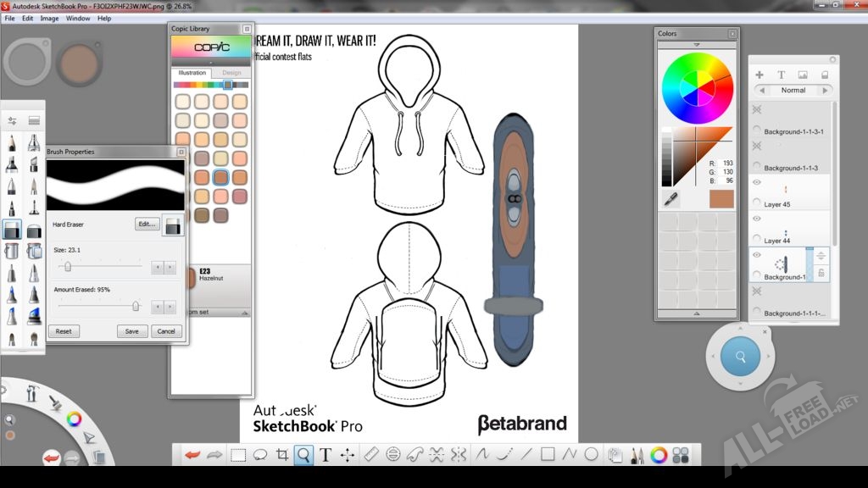
Task: Pick the eyedropper color picker in Colors
Action: [x=670, y=199]
